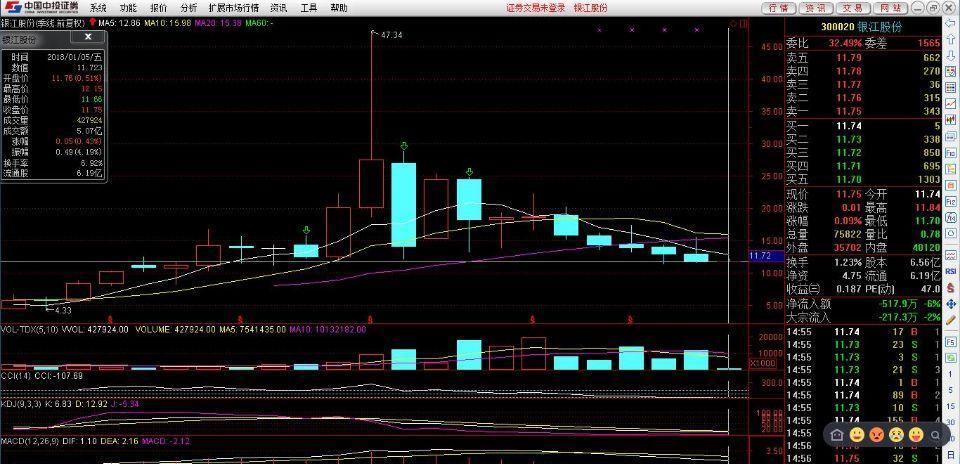Click the search magnifier in floating emoji bar
Screen dimensions: 960x464
[936, 435]
